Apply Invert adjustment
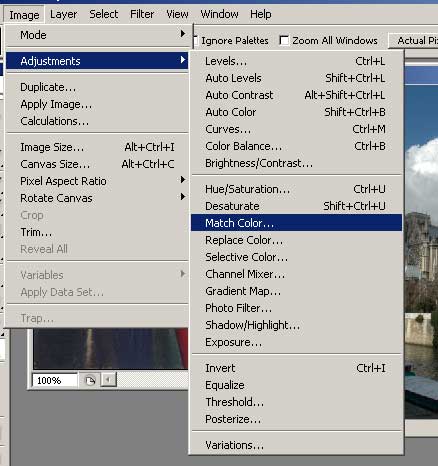This screenshot has height=466, width=438. (x=296, y=368)
